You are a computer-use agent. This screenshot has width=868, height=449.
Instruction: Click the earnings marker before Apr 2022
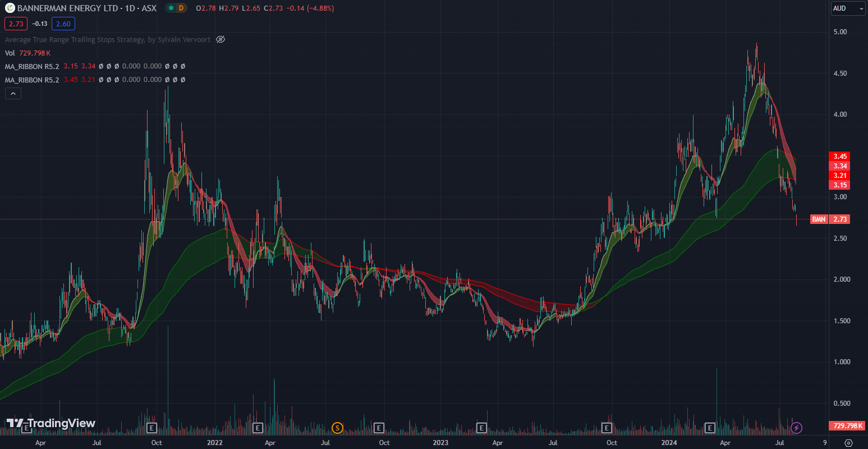[258, 428]
